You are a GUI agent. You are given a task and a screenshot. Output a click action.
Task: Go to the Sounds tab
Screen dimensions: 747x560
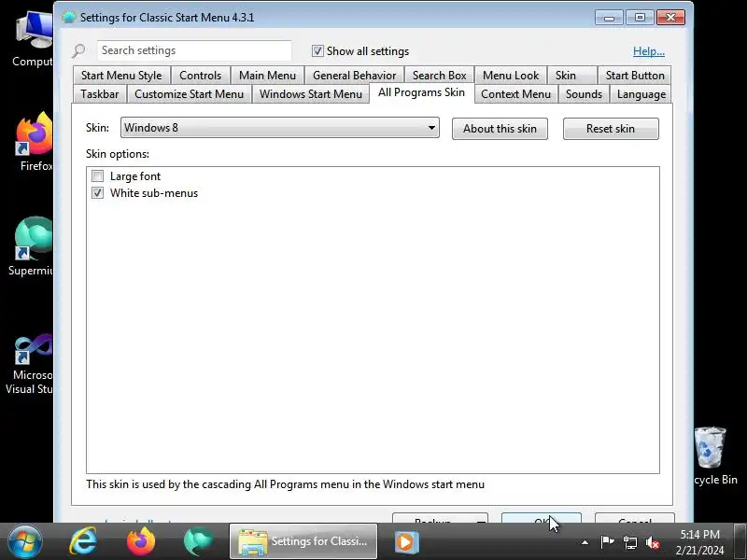(584, 94)
